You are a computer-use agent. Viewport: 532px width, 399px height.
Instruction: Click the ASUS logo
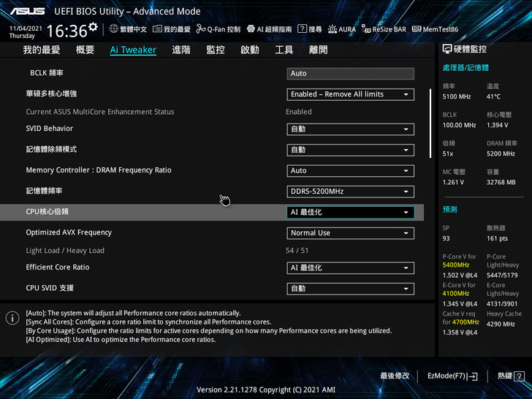[27, 11]
